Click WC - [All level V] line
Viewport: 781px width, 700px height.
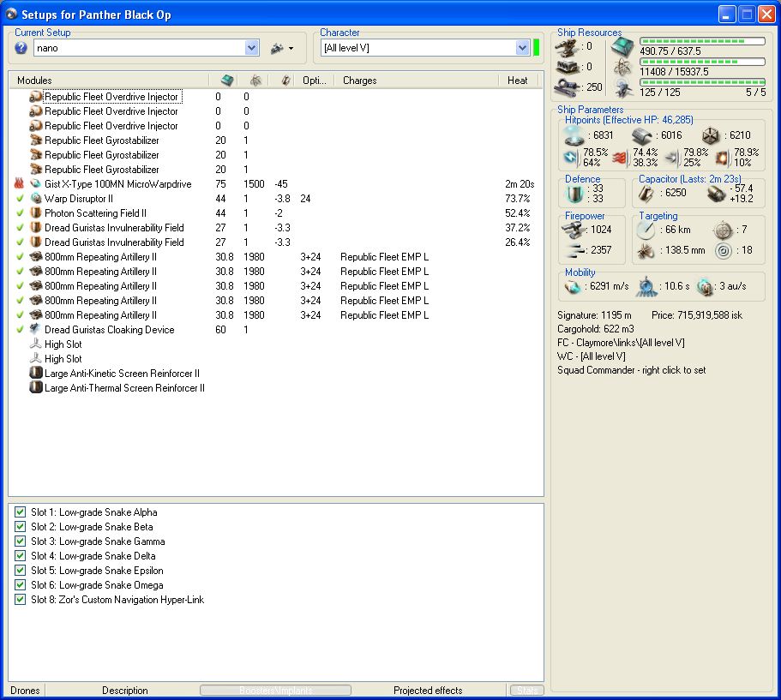pyautogui.click(x=592, y=356)
